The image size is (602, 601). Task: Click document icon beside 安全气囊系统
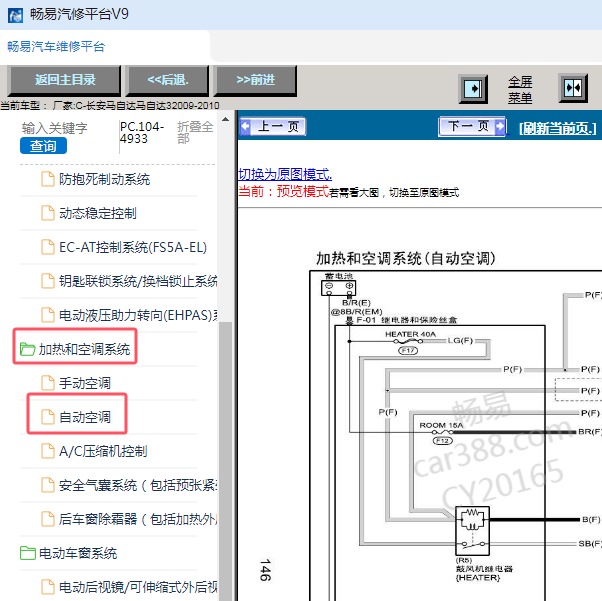click(x=48, y=485)
